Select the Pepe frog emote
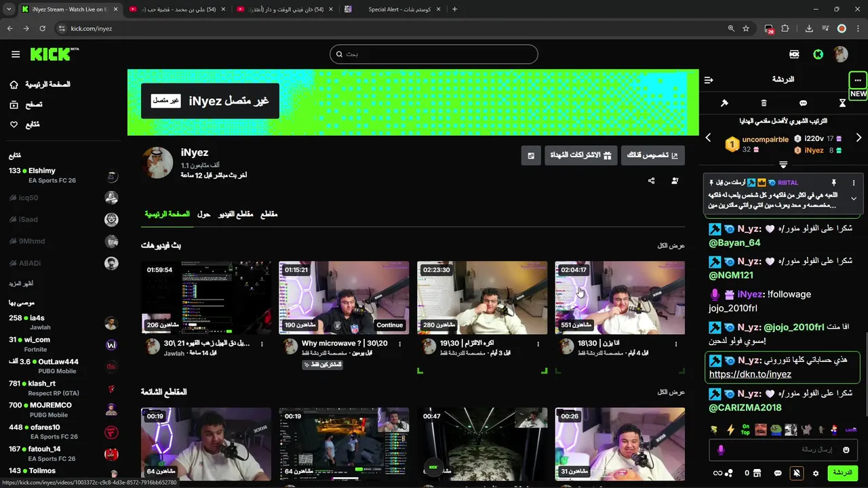868x488 pixels. (x=776, y=430)
